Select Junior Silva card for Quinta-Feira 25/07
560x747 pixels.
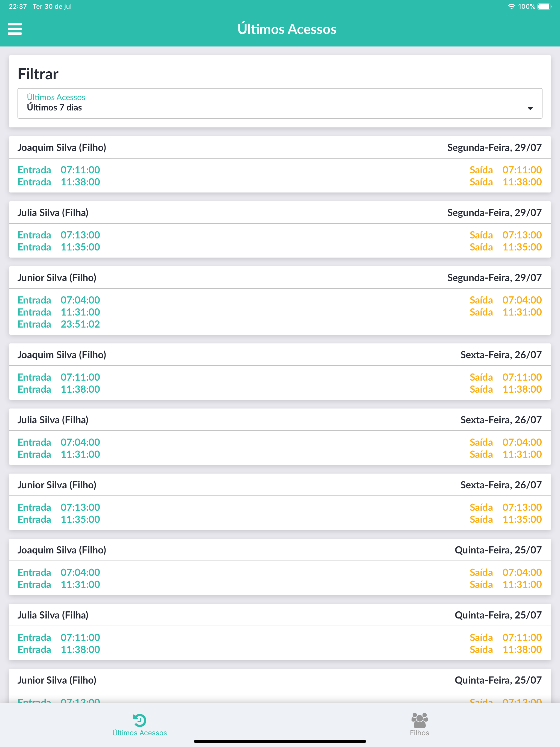click(280, 686)
